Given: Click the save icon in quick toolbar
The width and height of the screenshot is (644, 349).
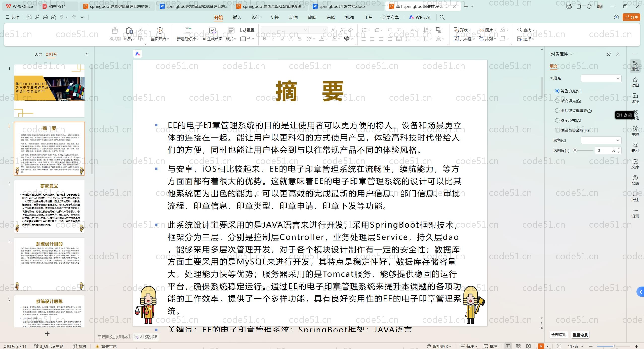Looking at the screenshot, I should 29,17.
